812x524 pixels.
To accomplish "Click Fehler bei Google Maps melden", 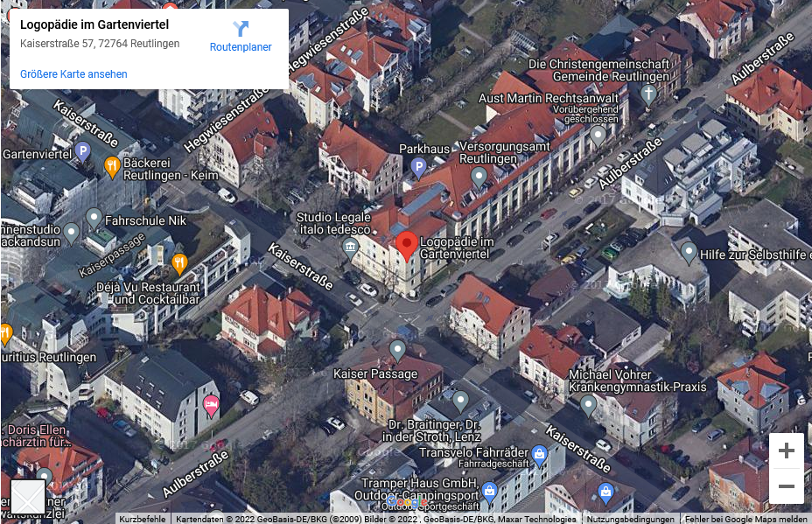I will (x=745, y=519).
